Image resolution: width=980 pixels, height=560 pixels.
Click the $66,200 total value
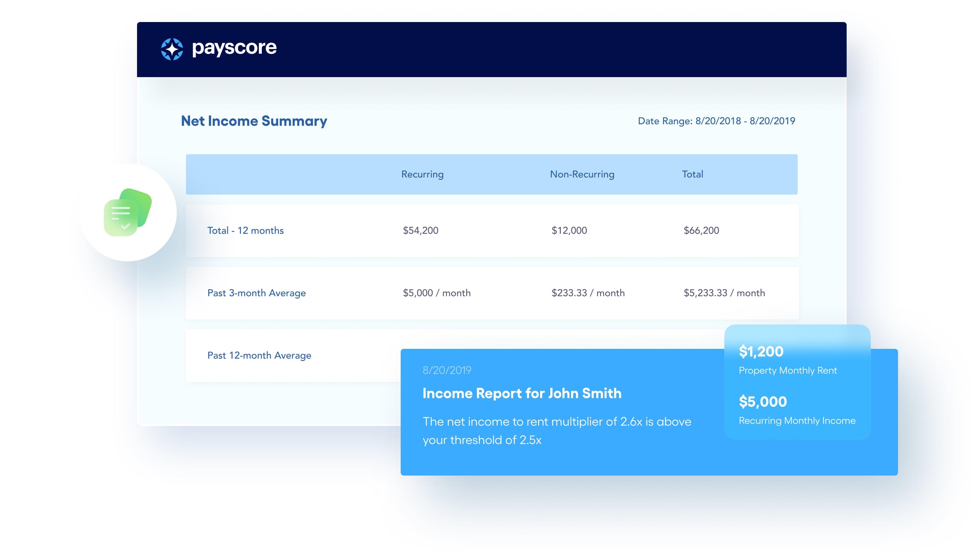(x=701, y=230)
